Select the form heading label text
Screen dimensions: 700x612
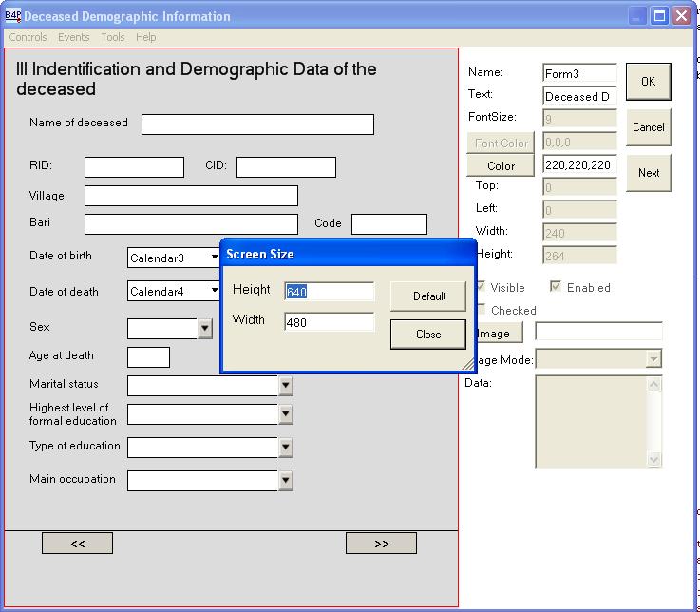[197, 79]
